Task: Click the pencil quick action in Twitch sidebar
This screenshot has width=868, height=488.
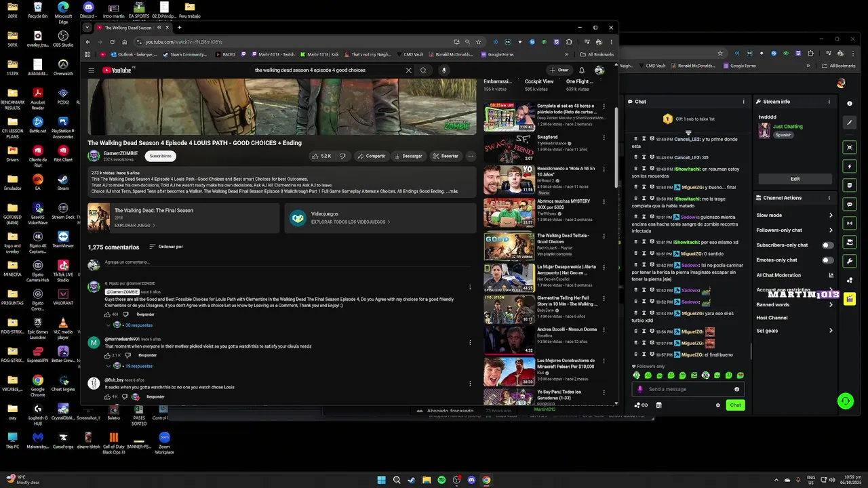Action: pyautogui.click(x=850, y=123)
